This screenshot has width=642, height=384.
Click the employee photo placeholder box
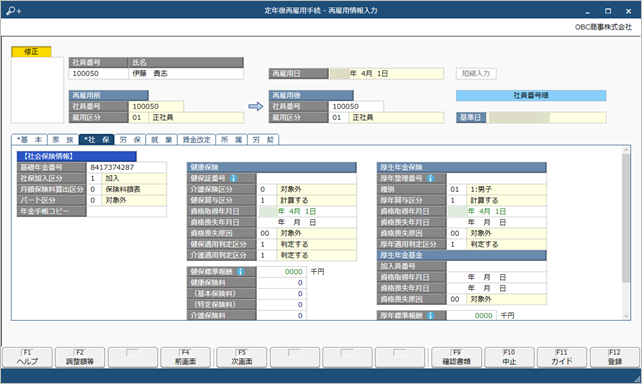[37, 90]
